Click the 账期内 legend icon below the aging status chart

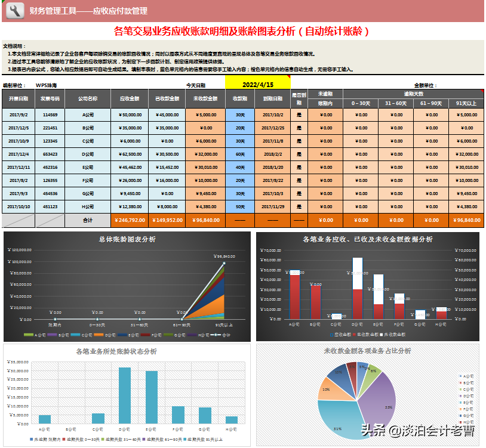point(30,438)
